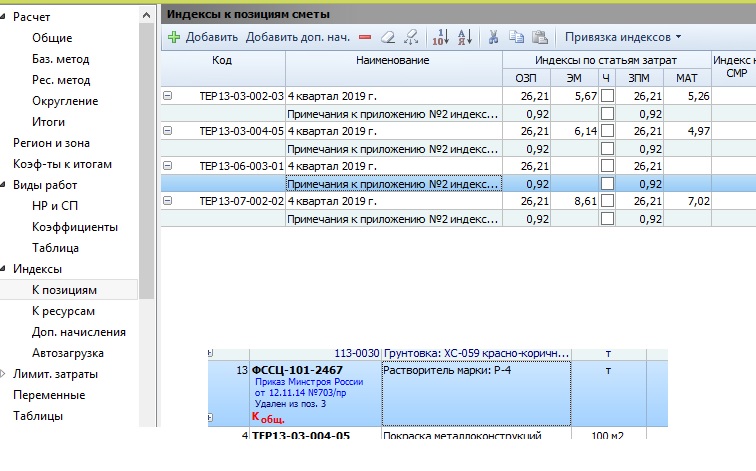Screen dimensions: 756x471
Task: Click the red minus delete icon
Action: [x=364, y=37]
